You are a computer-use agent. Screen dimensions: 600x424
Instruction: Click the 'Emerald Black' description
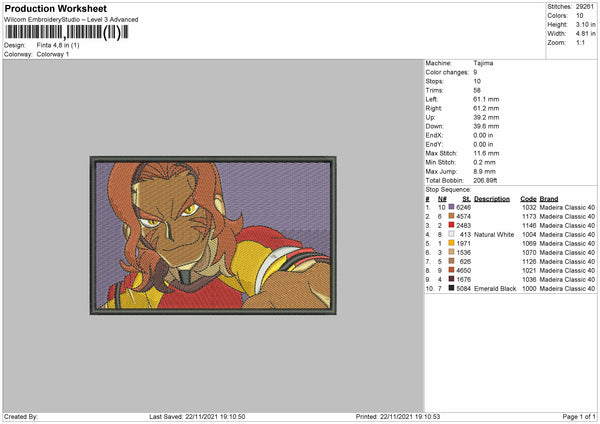(495, 289)
